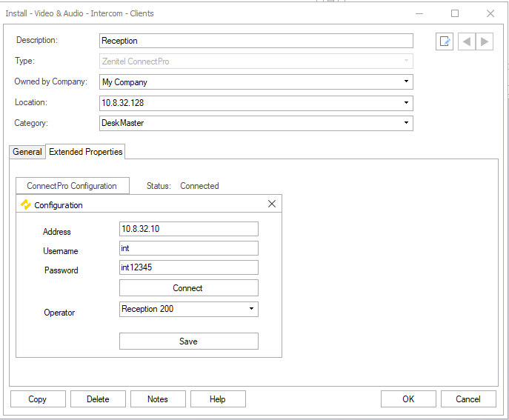The height and width of the screenshot is (420, 509).
Task: Expand the Location dropdown
Action: pos(406,103)
